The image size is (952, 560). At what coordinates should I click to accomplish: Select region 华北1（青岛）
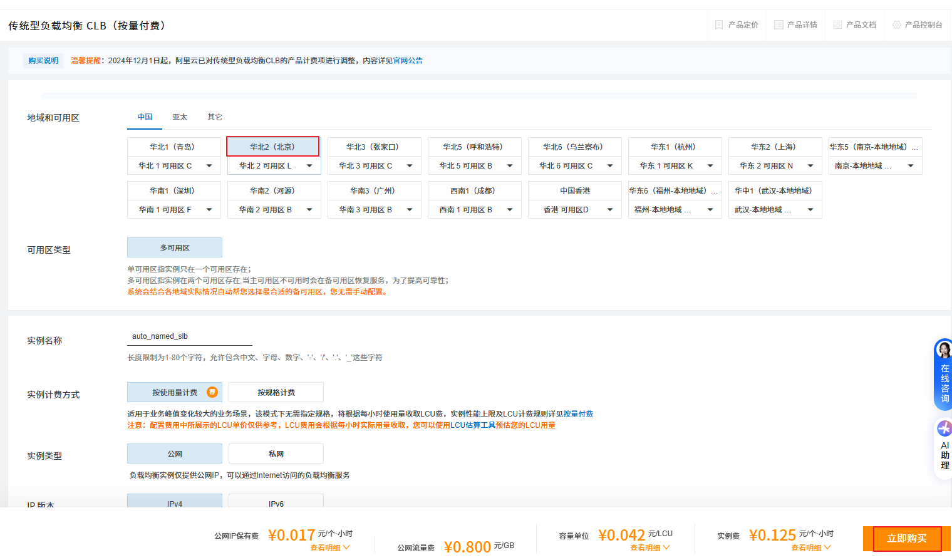(x=174, y=147)
